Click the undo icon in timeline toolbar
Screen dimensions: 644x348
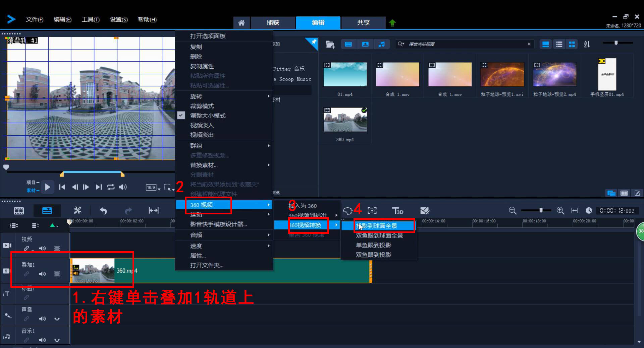(x=103, y=211)
